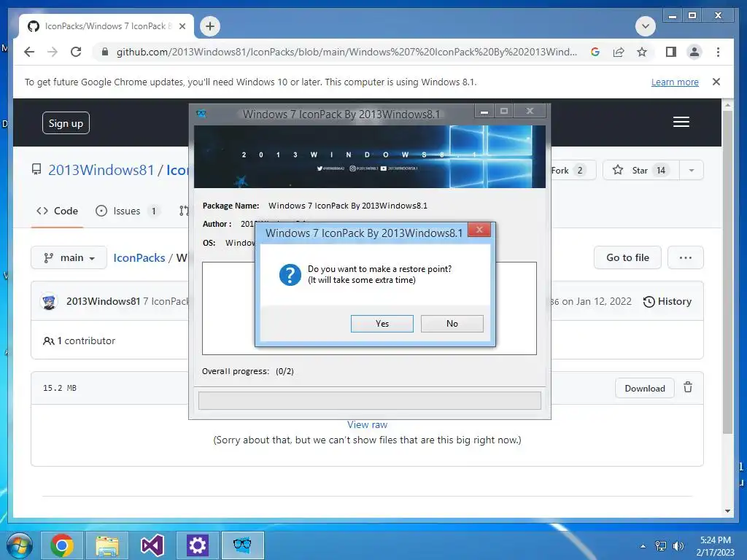Image resolution: width=747 pixels, height=560 pixels.
Task: Click the network tray icon
Action: tap(661, 546)
